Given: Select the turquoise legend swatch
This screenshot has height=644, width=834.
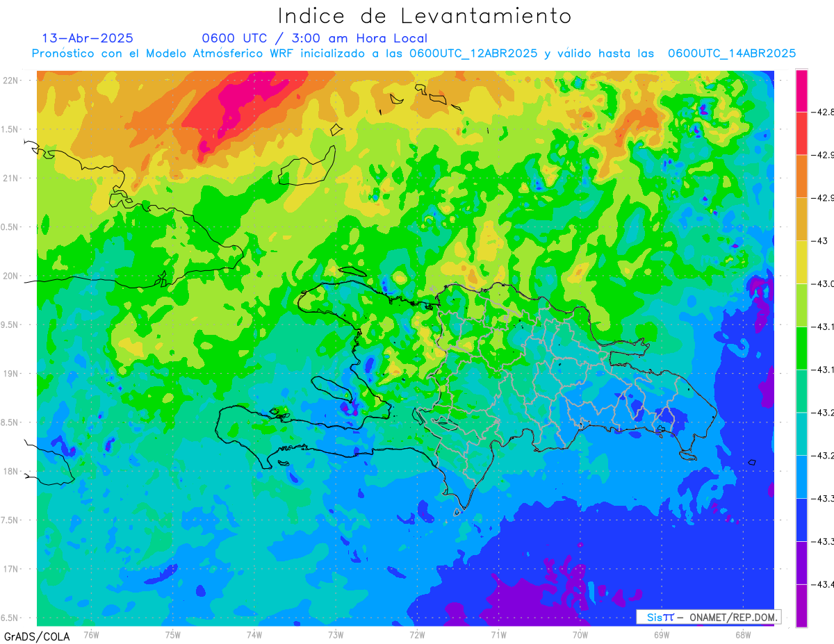Looking at the screenshot, I should point(801,434).
